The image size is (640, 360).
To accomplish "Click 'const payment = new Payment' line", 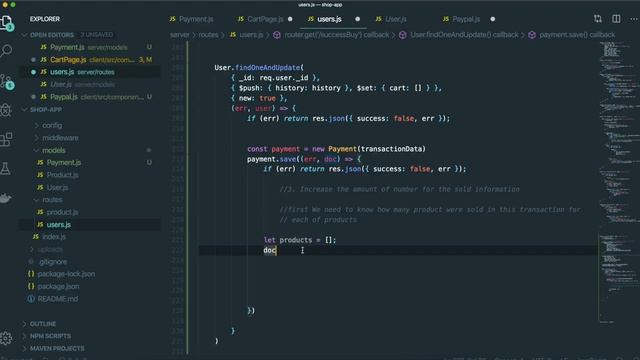I will point(336,149).
